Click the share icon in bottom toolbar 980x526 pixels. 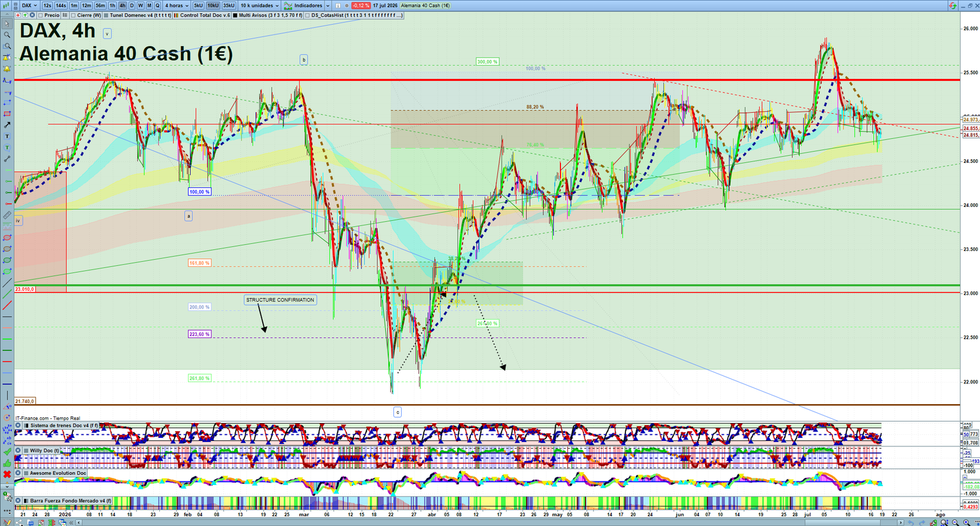pos(19,522)
